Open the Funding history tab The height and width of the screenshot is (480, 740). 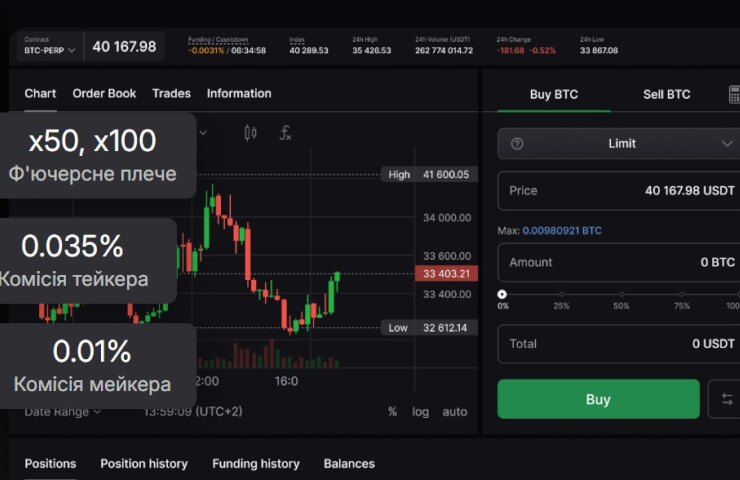pyautogui.click(x=255, y=463)
